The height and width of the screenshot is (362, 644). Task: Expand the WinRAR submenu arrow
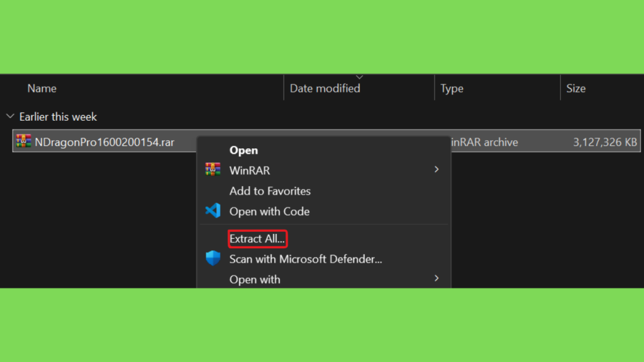click(436, 170)
